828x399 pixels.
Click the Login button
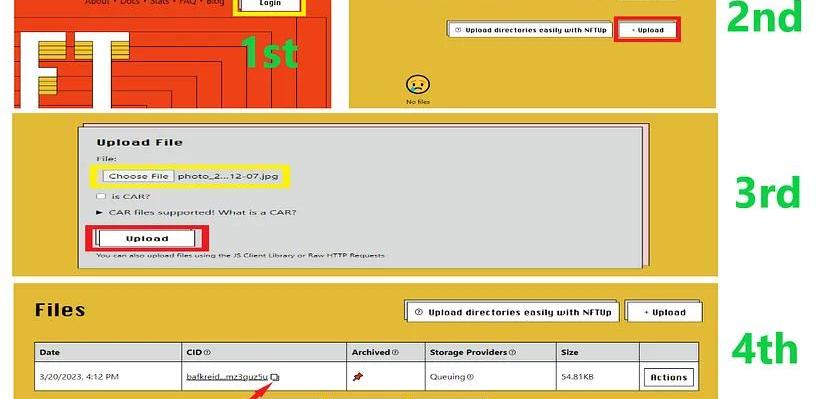pyautogui.click(x=270, y=4)
